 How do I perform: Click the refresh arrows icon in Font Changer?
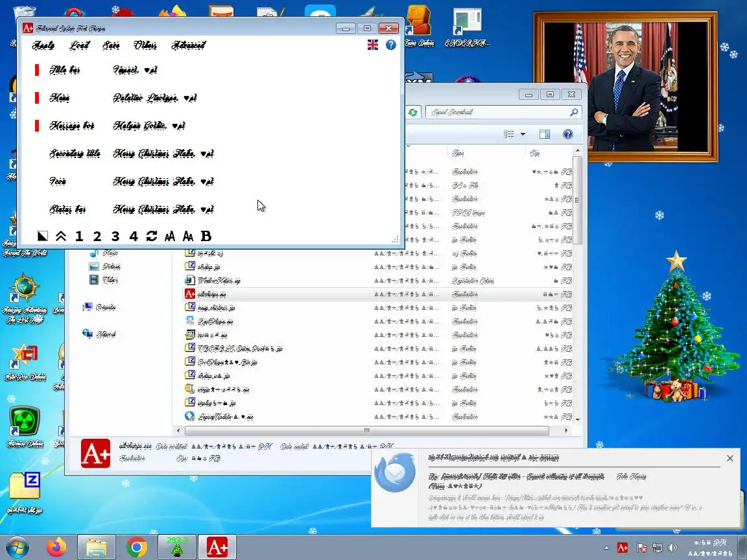tap(152, 236)
